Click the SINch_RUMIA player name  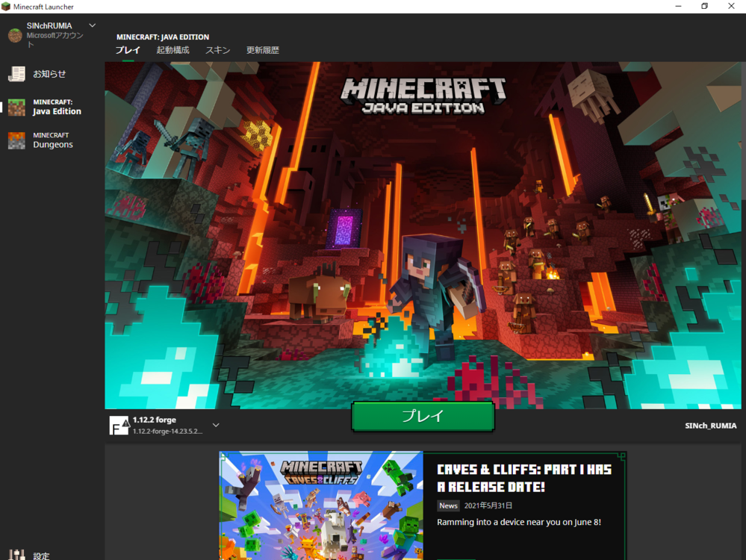[x=710, y=426]
